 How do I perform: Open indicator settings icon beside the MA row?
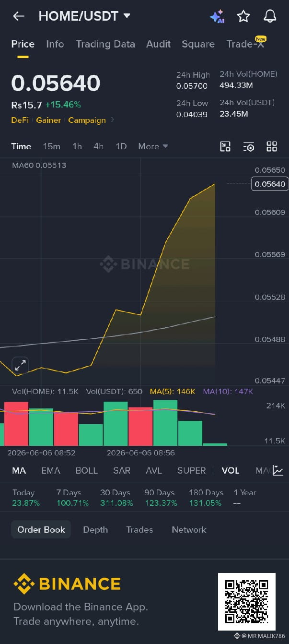click(x=278, y=471)
